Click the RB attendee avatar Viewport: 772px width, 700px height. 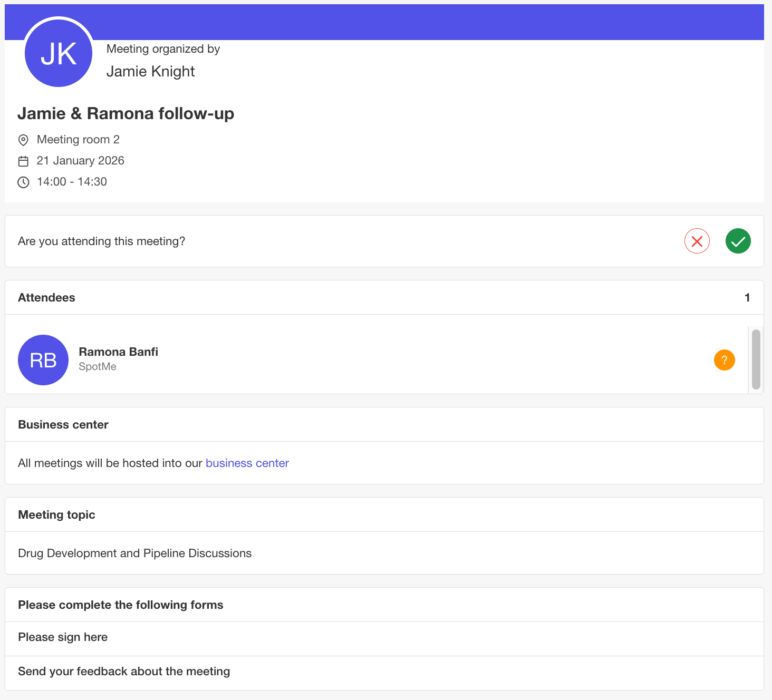(43, 360)
